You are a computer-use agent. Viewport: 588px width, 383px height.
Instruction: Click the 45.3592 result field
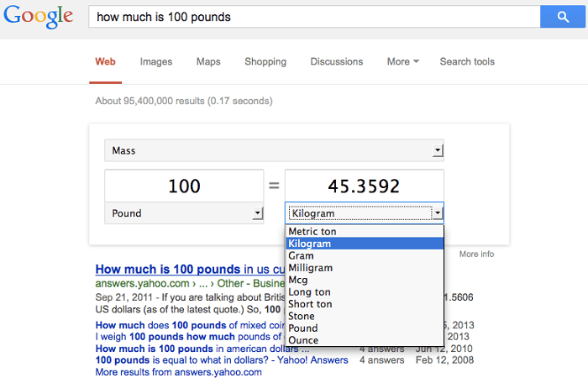[x=364, y=186]
